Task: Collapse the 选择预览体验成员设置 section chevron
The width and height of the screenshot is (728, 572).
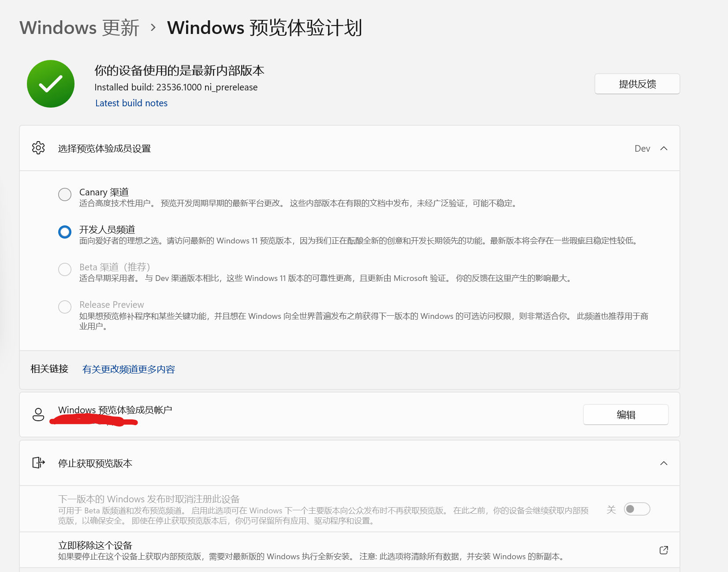Action: [x=664, y=149]
